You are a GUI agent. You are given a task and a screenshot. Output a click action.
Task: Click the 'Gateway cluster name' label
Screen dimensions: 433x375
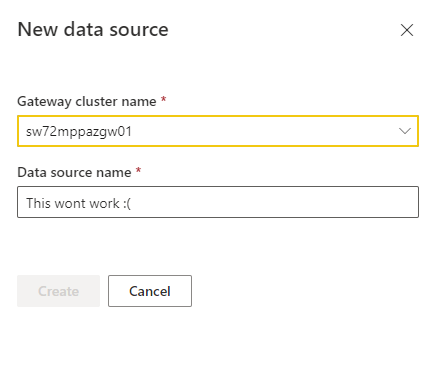click(x=87, y=101)
